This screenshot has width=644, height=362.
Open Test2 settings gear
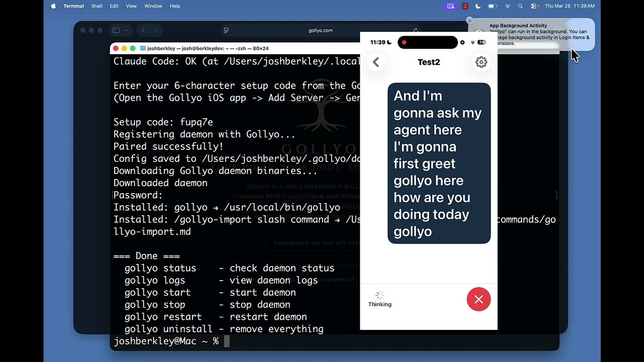click(481, 62)
